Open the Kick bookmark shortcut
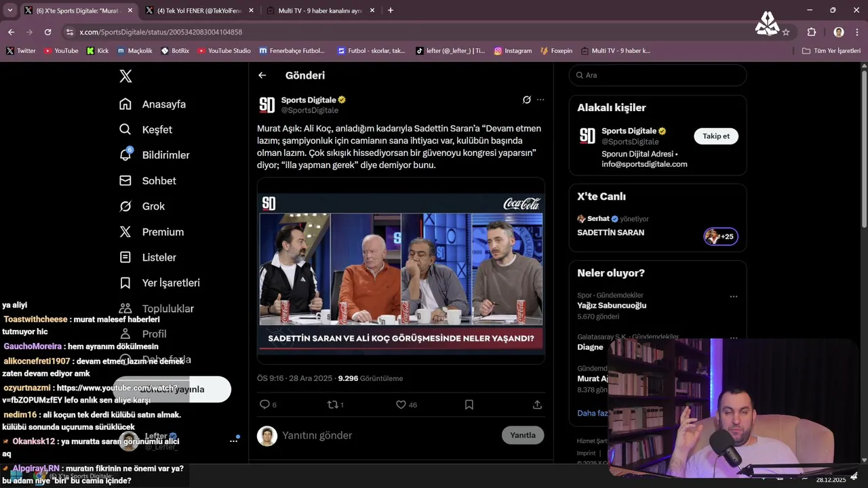 point(98,51)
